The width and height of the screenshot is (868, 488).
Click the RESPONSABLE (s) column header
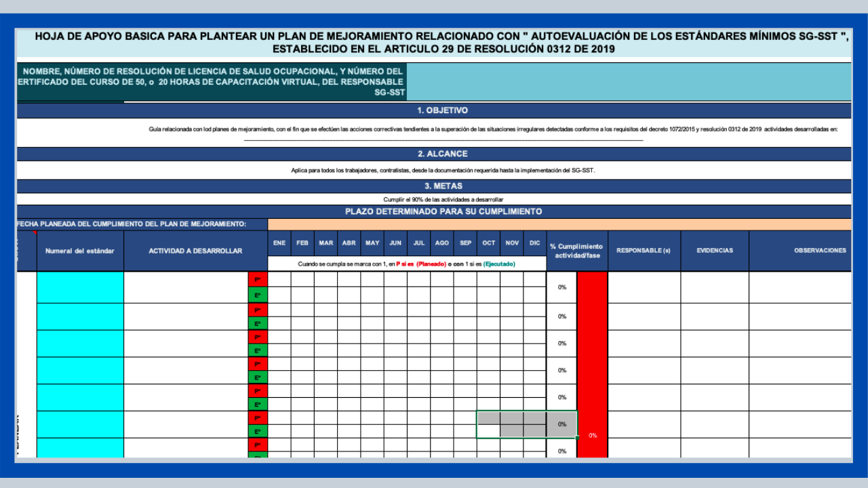point(644,251)
